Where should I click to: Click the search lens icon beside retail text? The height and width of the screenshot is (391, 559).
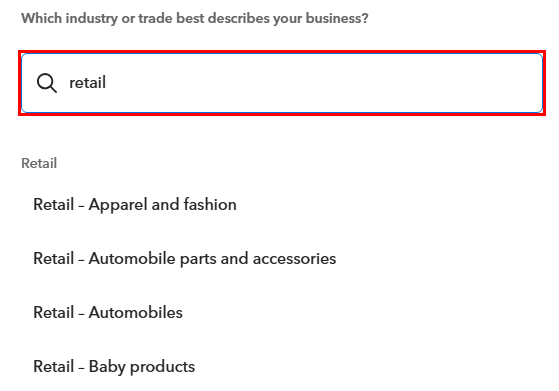[x=47, y=83]
